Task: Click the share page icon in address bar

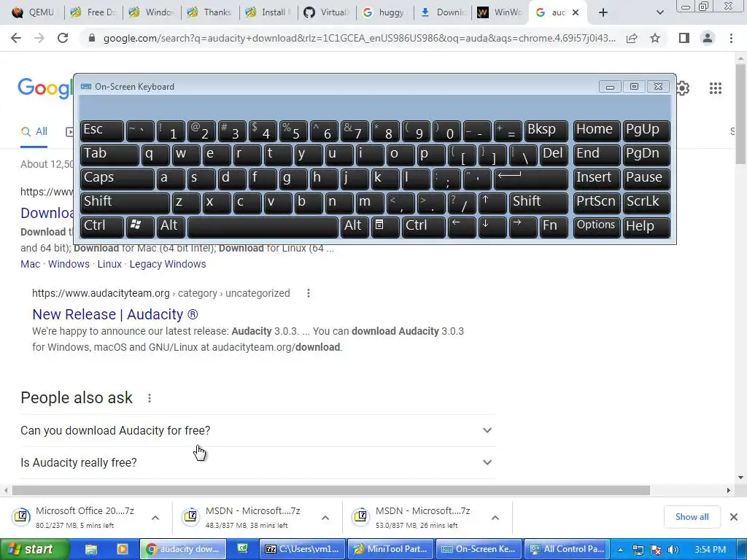Action: pos(632,38)
